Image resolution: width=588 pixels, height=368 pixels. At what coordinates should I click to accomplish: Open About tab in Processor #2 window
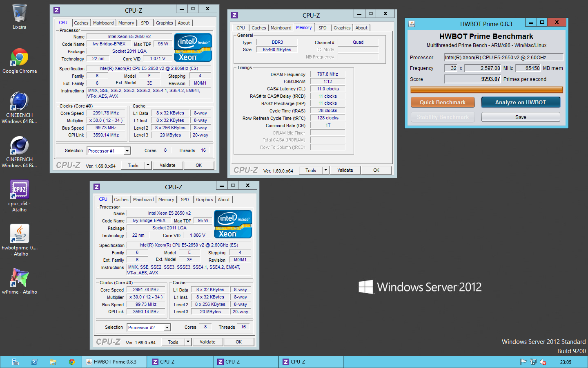pos(224,200)
